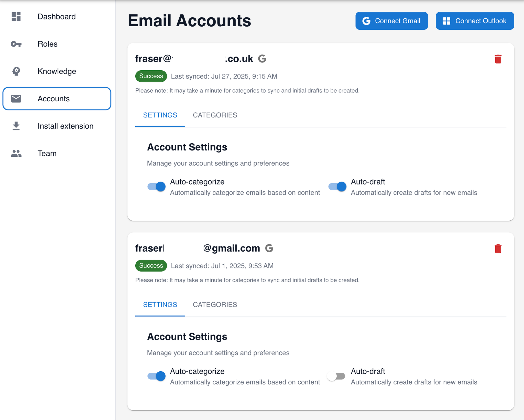This screenshot has width=524, height=420.
Task: Switch to Categories tab of gmail.com account
Action: tap(215, 305)
